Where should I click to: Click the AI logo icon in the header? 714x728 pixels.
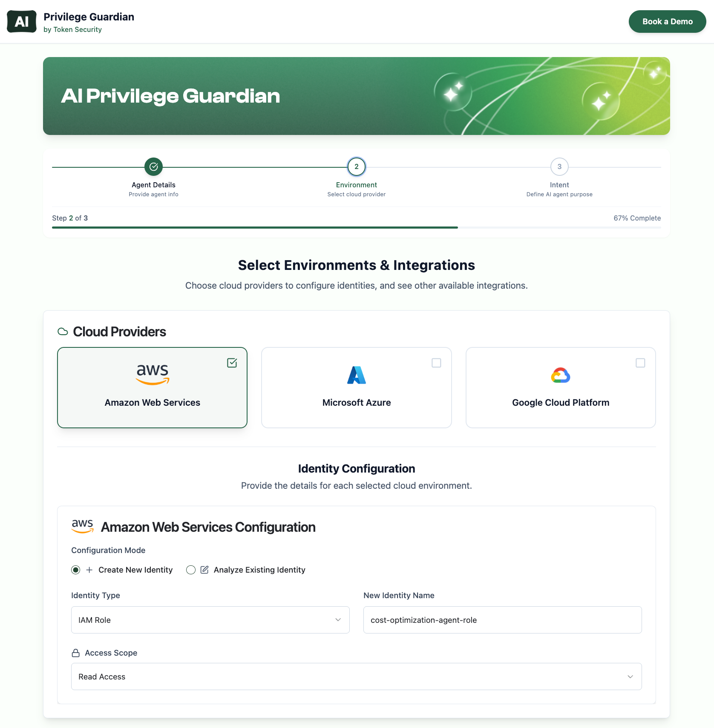[22, 21]
